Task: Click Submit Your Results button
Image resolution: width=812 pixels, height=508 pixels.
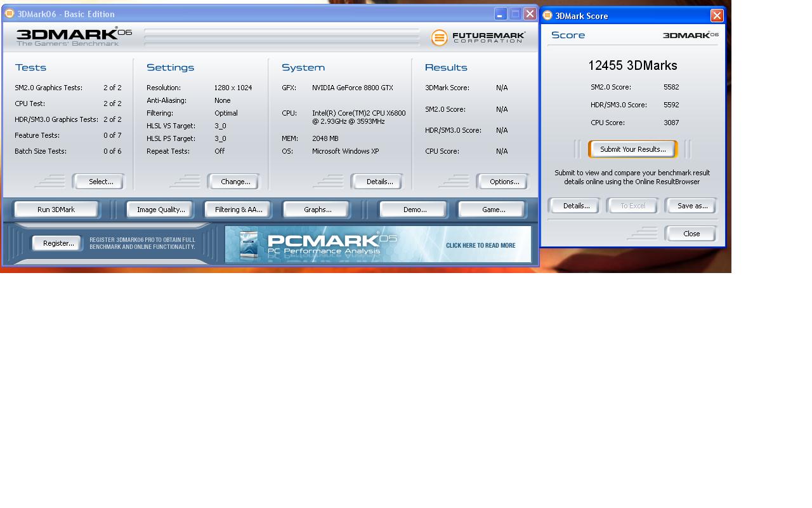Action: point(632,149)
